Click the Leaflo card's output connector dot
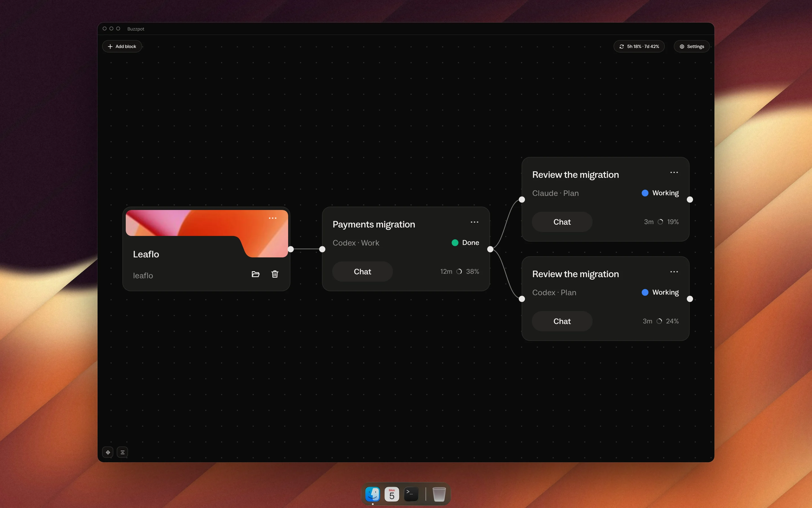This screenshot has width=812, height=508. pyautogui.click(x=291, y=249)
